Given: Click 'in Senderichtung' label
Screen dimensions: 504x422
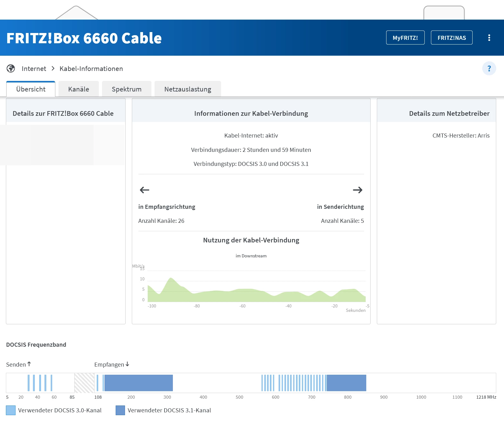Looking at the screenshot, I should click(340, 207).
